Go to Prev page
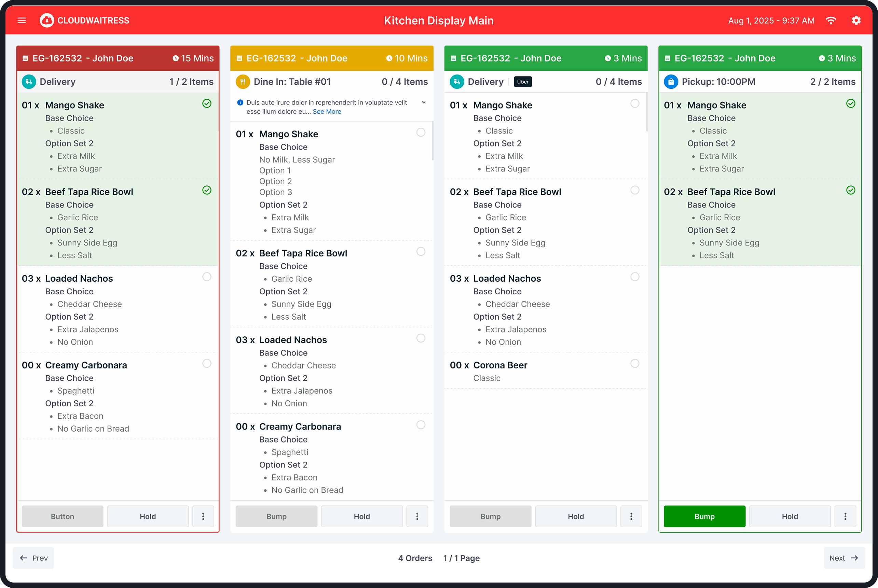This screenshot has width=878, height=588. [x=33, y=558]
